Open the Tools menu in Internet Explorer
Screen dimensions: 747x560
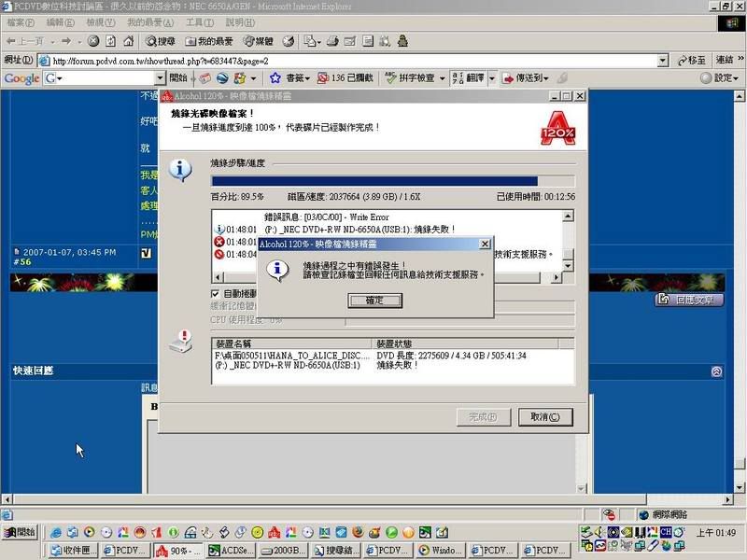pos(200,22)
